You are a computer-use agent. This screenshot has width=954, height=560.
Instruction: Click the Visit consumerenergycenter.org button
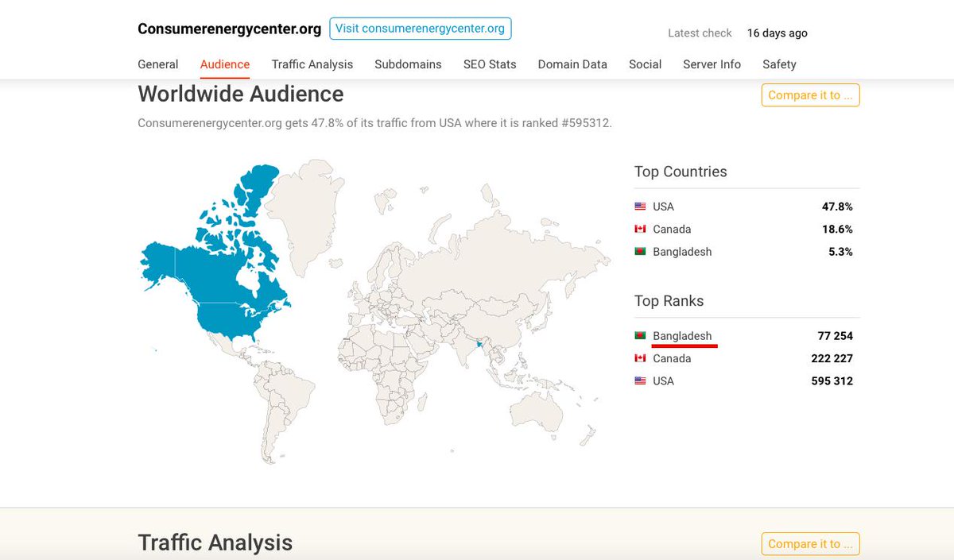tap(421, 29)
